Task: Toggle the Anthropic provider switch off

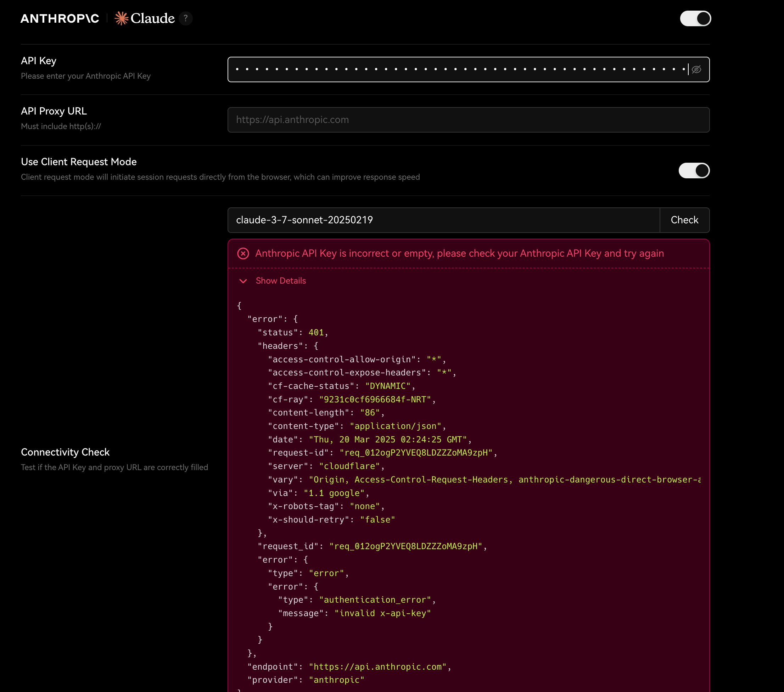Action: click(x=695, y=18)
